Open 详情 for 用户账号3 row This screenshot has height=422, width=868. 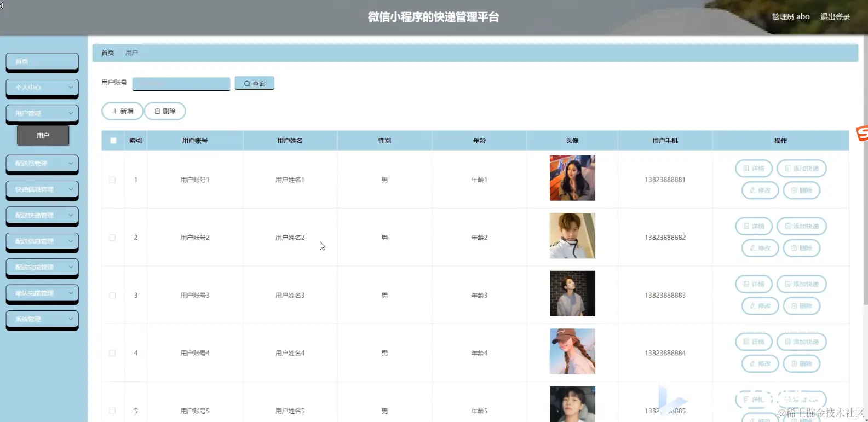pos(754,284)
